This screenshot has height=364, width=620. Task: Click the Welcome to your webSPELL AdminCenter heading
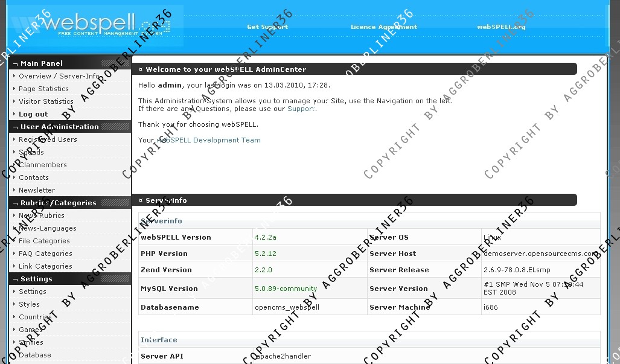[x=226, y=69]
